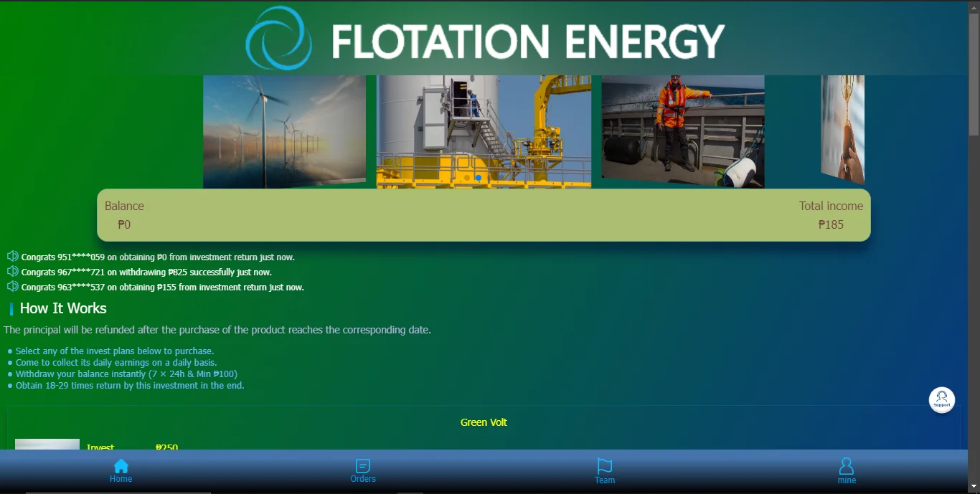The width and height of the screenshot is (980, 494).
Task: Open the mine profile tab
Action: (x=847, y=471)
